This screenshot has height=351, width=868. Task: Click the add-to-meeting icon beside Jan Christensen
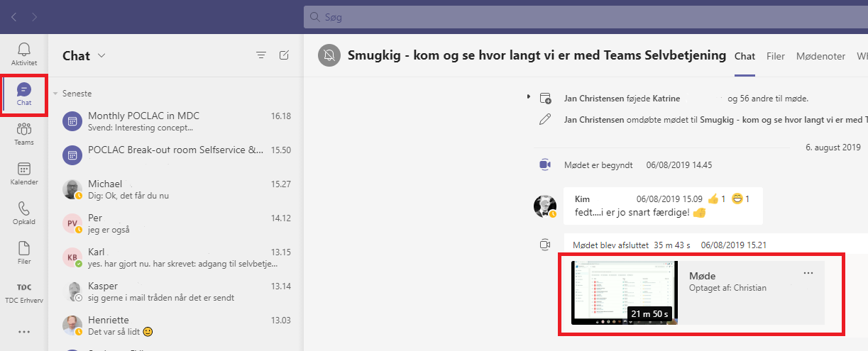click(545, 98)
